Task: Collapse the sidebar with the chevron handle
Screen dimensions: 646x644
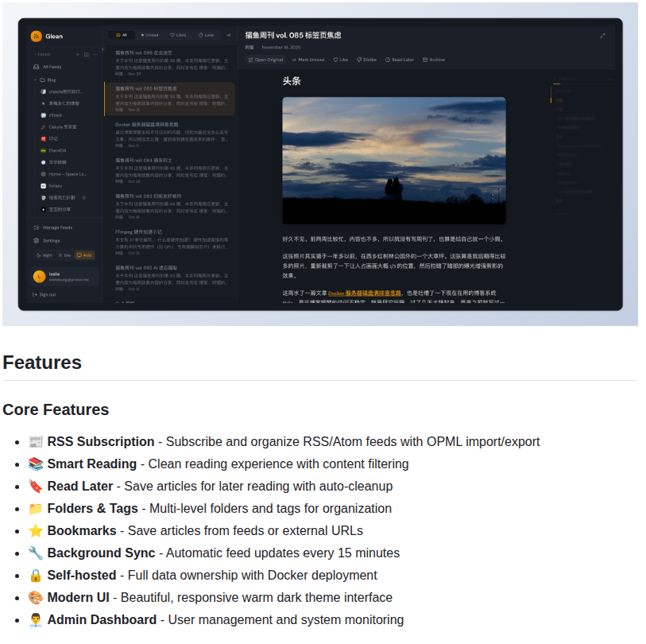Action: point(103,49)
